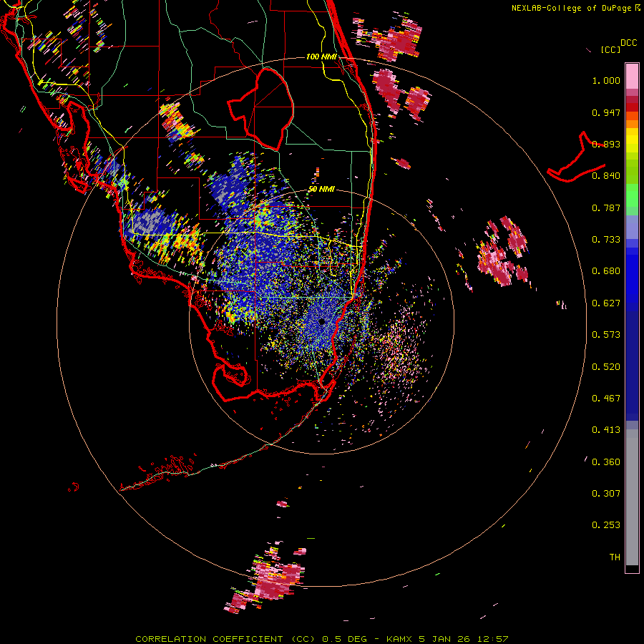644x644 pixels.
Task: Click the 0.573 scale label
Action: (606, 335)
